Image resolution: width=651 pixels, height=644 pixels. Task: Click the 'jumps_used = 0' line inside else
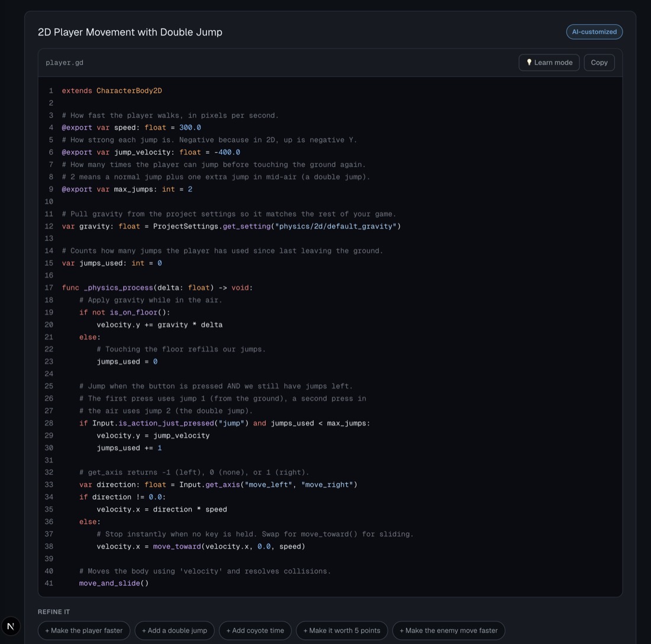[x=127, y=362]
